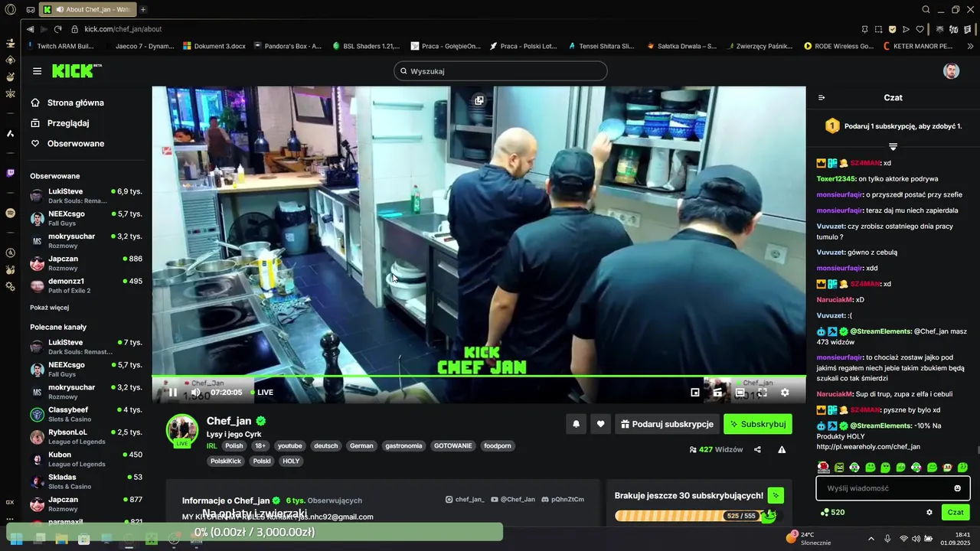
Task: Open the RODE Wireless Go bookmark
Action: tap(838, 46)
